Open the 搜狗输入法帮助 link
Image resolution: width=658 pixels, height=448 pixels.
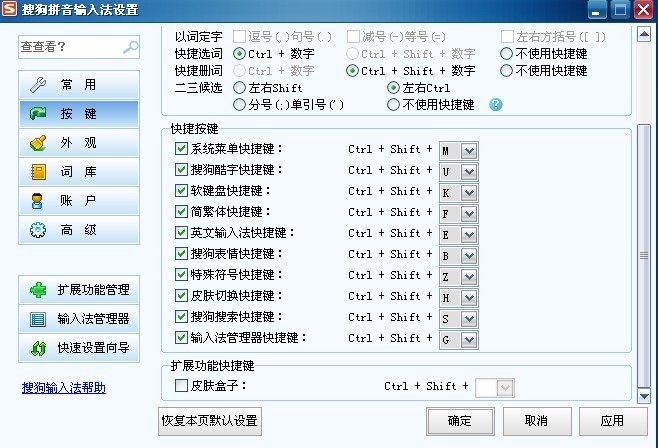point(63,388)
